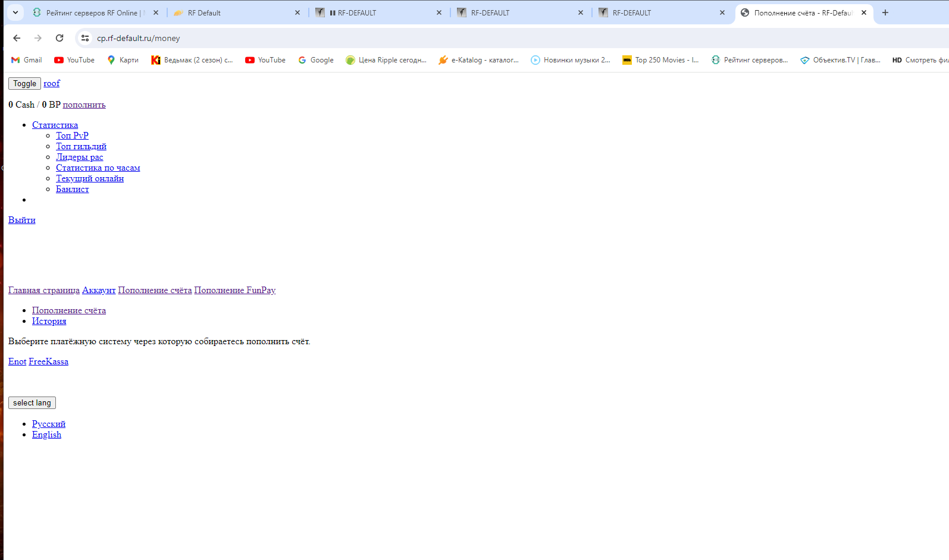The height and width of the screenshot is (560, 949).
Task: Choose the FreeKassa payment link
Action: pyautogui.click(x=48, y=361)
